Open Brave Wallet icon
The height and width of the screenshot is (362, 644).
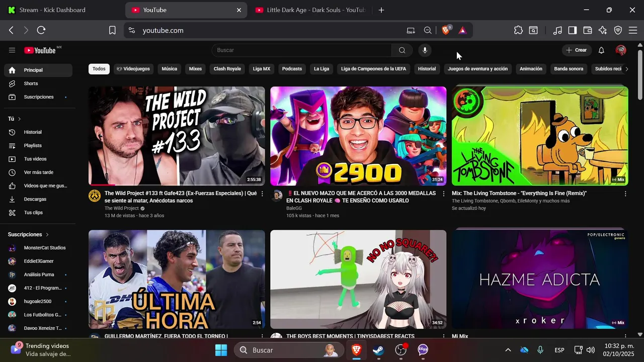pyautogui.click(x=587, y=30)
